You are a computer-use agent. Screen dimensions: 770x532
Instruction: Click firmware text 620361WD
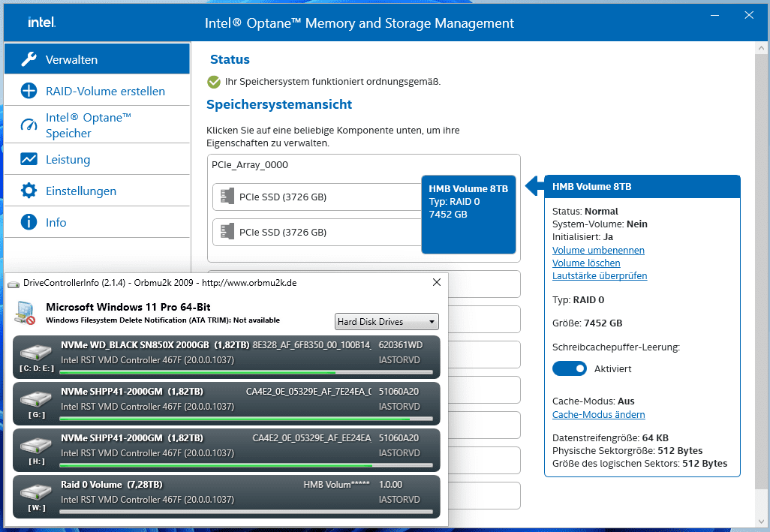click(400, 345)
